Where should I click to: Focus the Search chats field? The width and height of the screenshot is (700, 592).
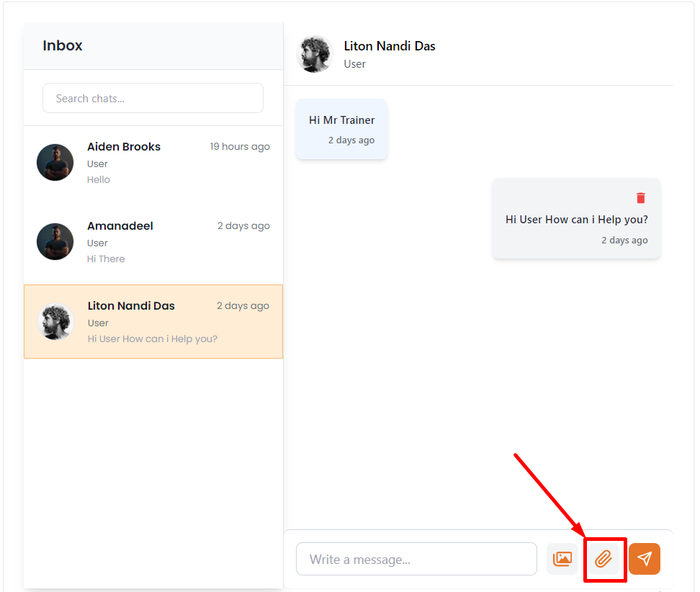(x=153, y=99)
